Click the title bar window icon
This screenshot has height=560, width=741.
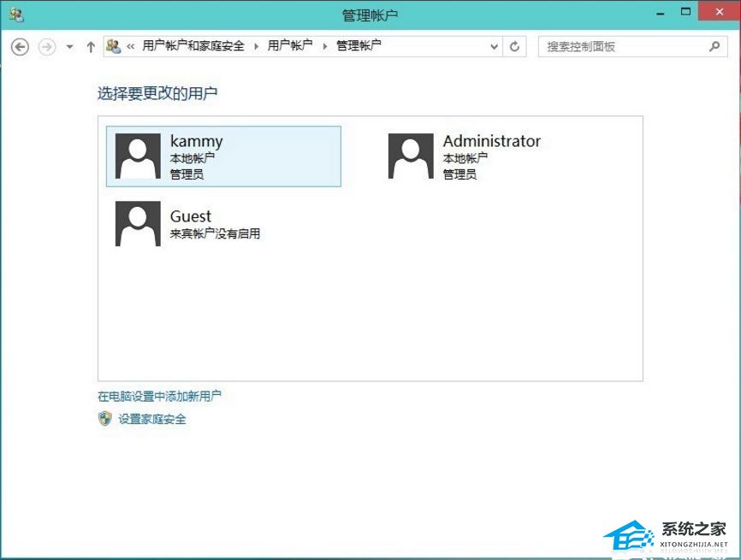tap(17, 15)
